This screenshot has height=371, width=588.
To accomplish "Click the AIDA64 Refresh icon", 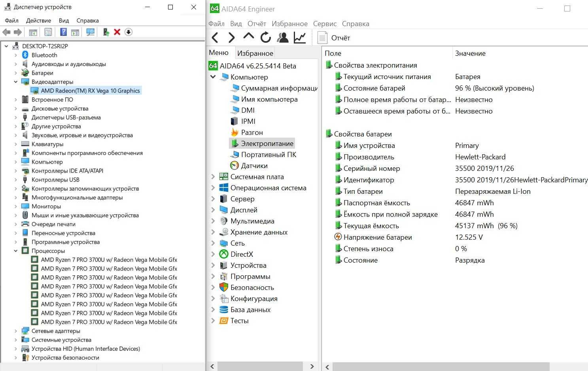I will [265, 38].
